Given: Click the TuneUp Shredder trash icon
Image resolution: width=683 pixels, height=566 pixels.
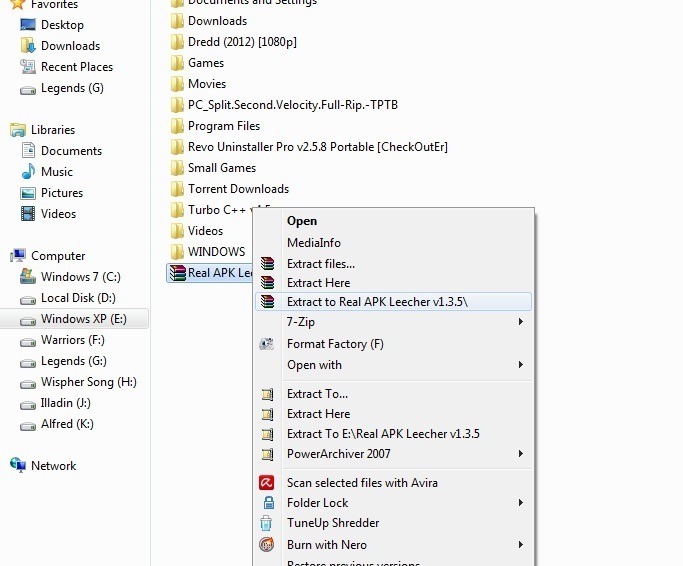Looking at the screenshot, I should click(267, 523).
